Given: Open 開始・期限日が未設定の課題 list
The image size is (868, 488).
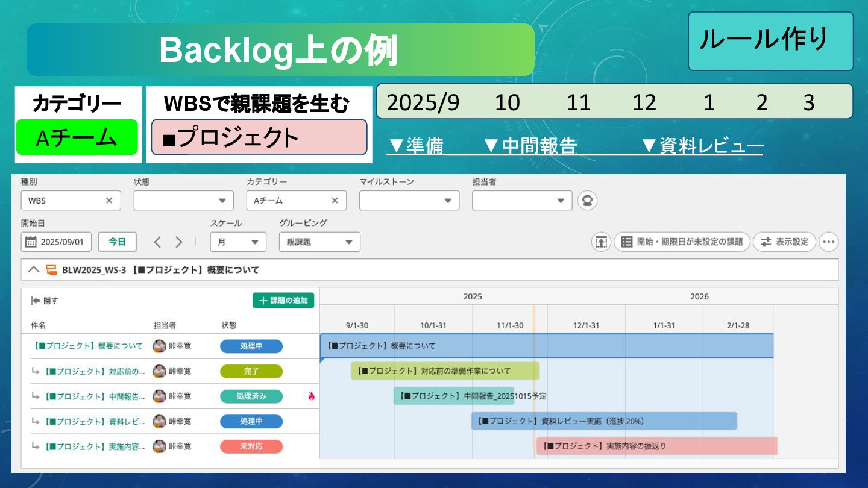Looking at the screenshot, I should coord(682,242).
